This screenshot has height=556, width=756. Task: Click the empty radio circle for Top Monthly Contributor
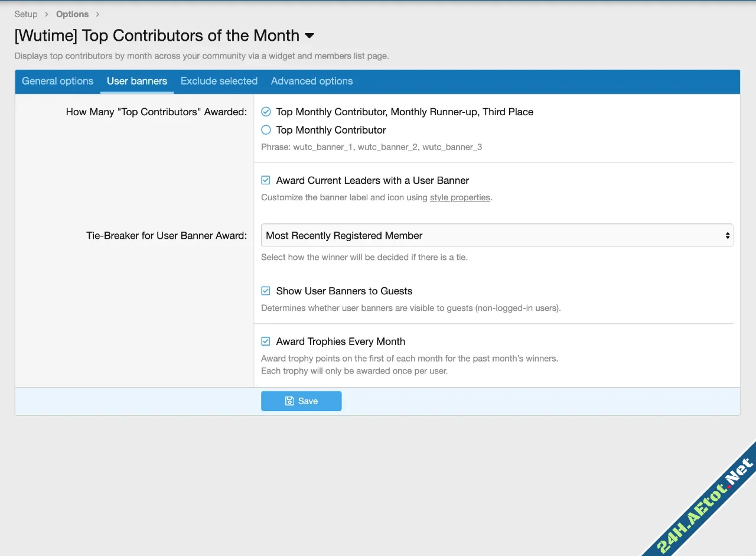(265, 130)
